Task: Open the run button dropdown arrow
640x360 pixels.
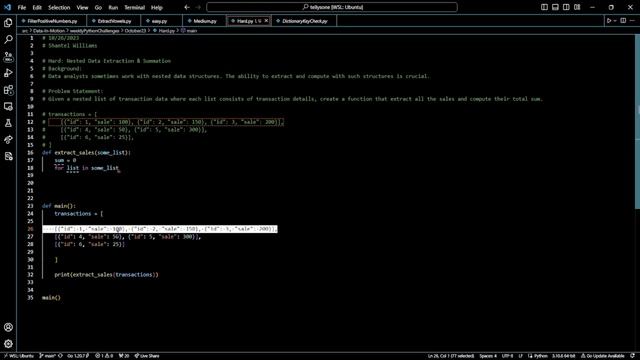Action: click(x=615, y=20)
